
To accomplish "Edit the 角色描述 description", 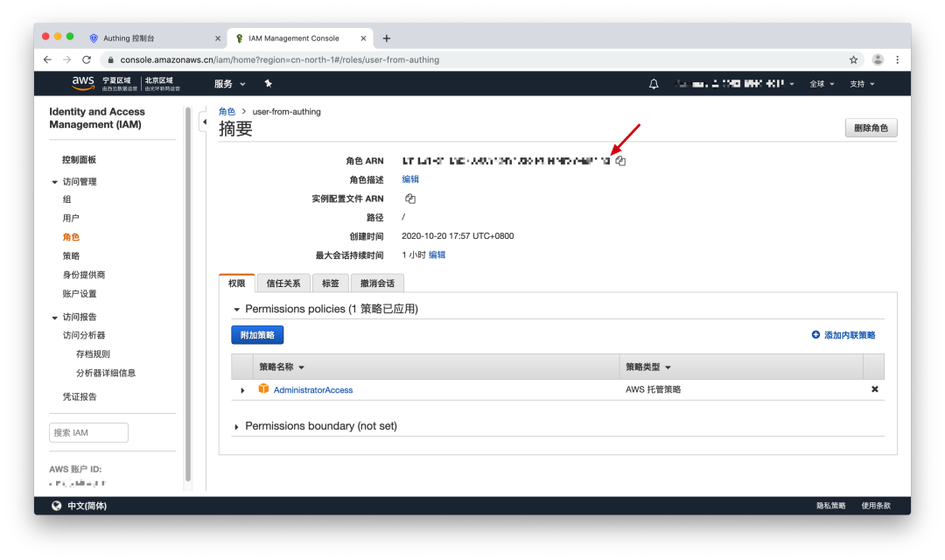I will click(410, 179).
